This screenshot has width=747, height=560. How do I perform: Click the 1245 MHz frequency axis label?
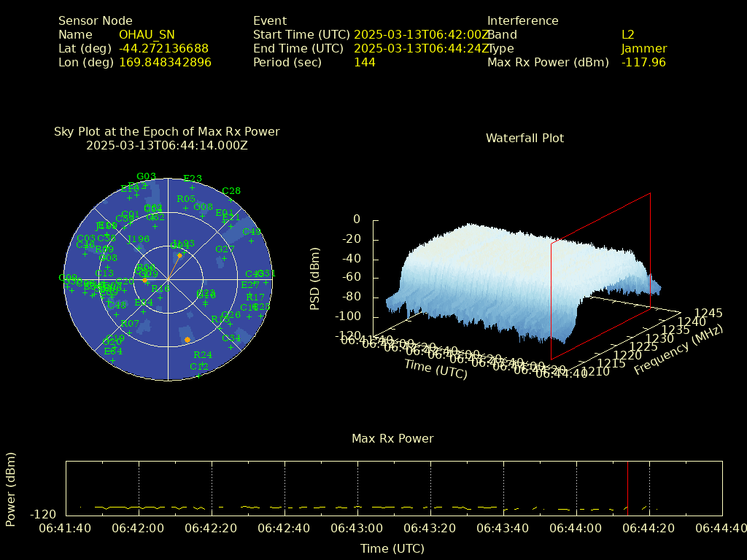708,313
